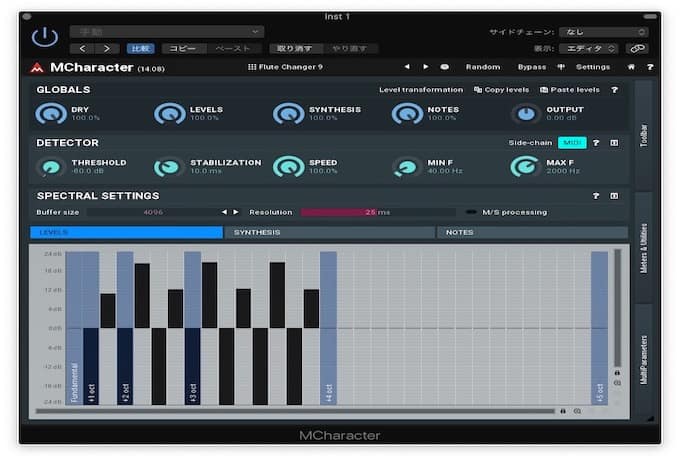Click lock icon below vertical scrollbar

tap(617, 373)
